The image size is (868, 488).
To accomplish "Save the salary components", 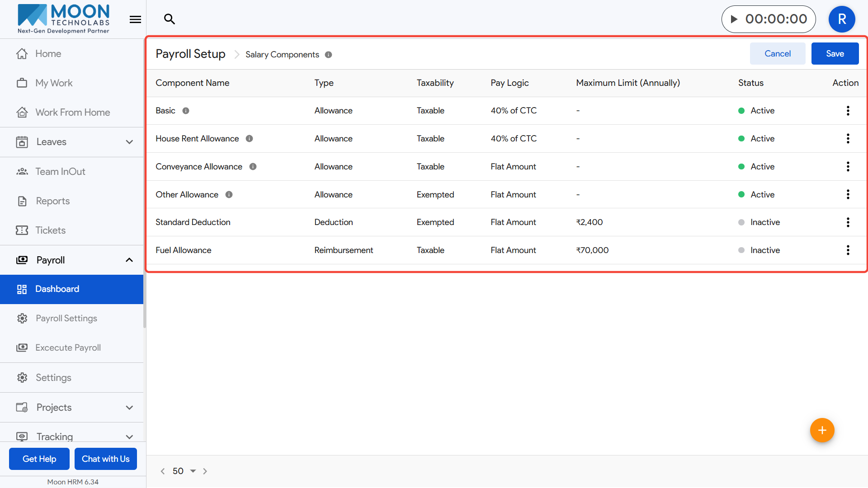I will click(x=835, y=54).
